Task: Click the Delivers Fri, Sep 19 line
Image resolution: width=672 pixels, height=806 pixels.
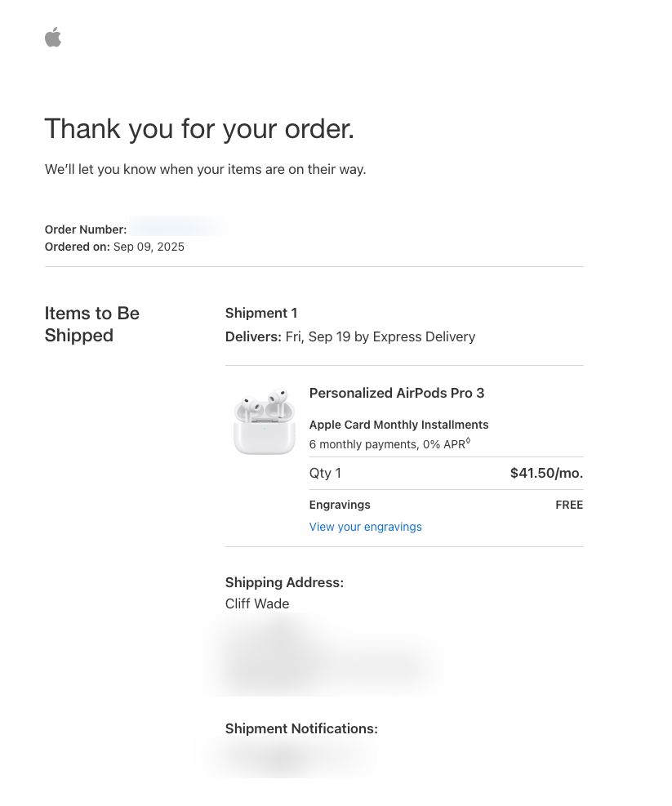Action: (350, 336)
